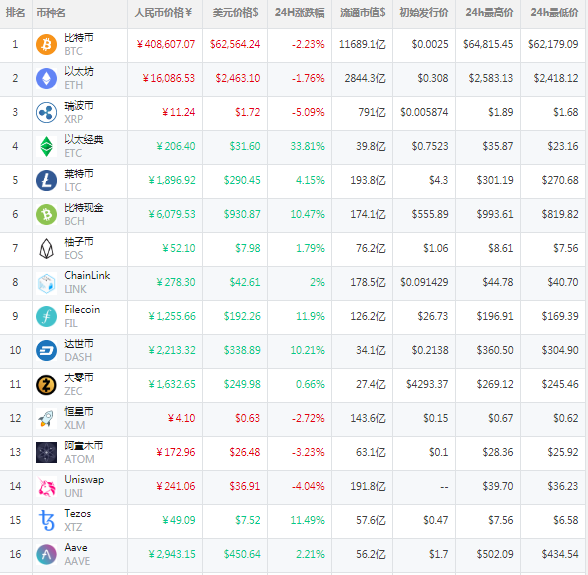The height and width of the screenshot is (575, 588).
Task: Click the $290.45 Litecoin USD price
Action: (x=242, y=180)
